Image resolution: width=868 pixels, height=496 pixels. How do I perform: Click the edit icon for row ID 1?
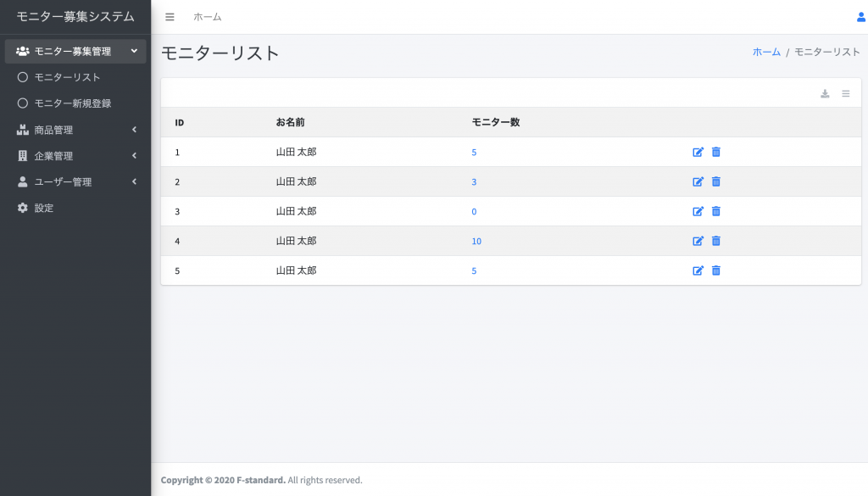(x=698, y=153)
